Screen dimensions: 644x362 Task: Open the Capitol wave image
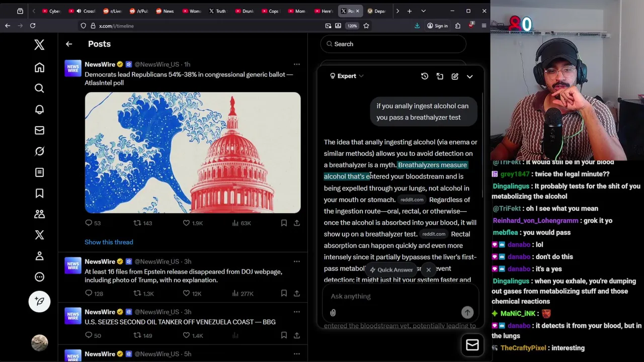pyautogui.click(x=193, y=152)
